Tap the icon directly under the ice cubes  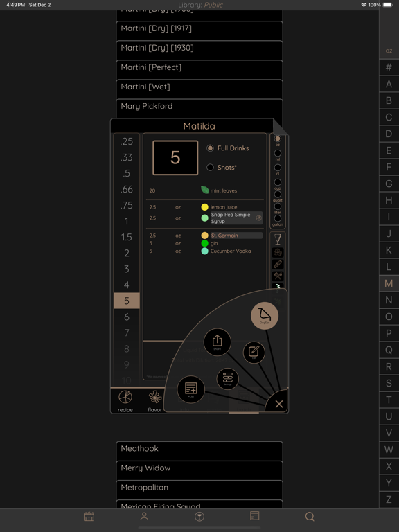coord(278,265)
